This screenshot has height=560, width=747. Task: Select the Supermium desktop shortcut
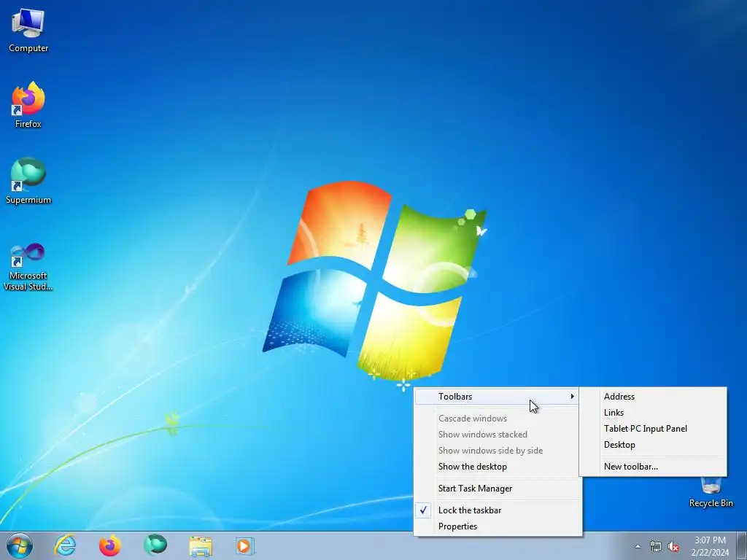pyautogui.click(x=28, y=181)
